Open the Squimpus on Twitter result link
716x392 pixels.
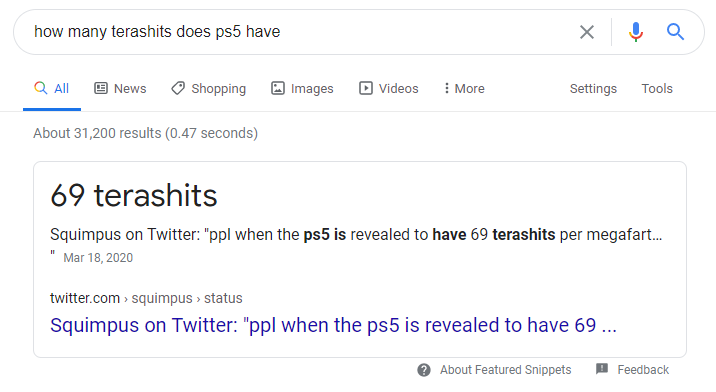(333, 325)
